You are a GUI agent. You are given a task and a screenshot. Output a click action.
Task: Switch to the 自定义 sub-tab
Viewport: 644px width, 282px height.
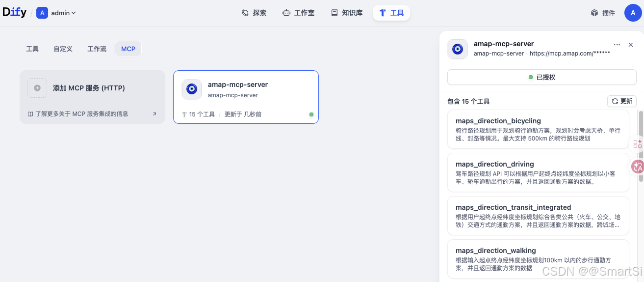point(63,49)
